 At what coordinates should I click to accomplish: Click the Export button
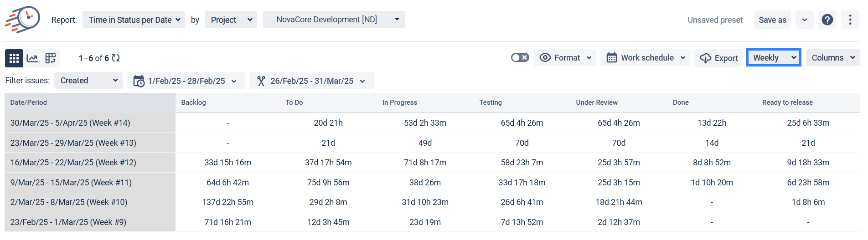(718, 58)
